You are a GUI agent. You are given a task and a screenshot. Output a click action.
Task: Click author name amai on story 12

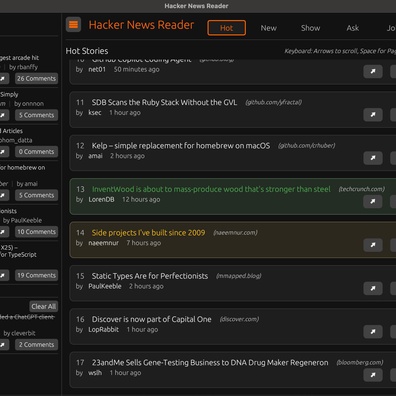(95, 156)
